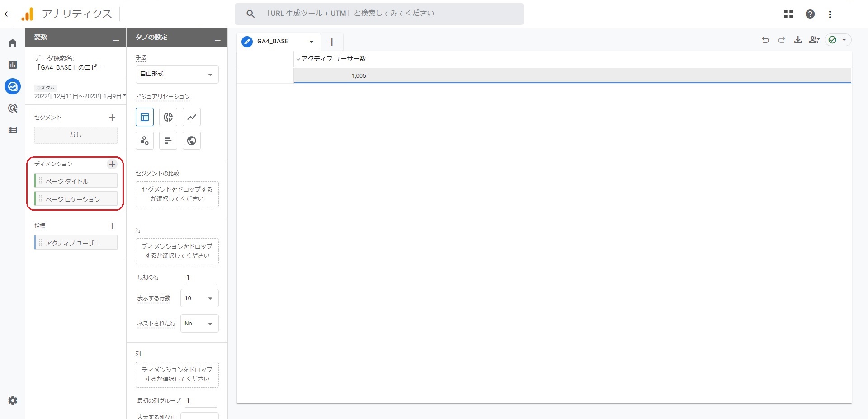This screenshot has width=868, height=419.
Task: Add a metric with 指標 plus icon
Action: (x=112, y=226)
